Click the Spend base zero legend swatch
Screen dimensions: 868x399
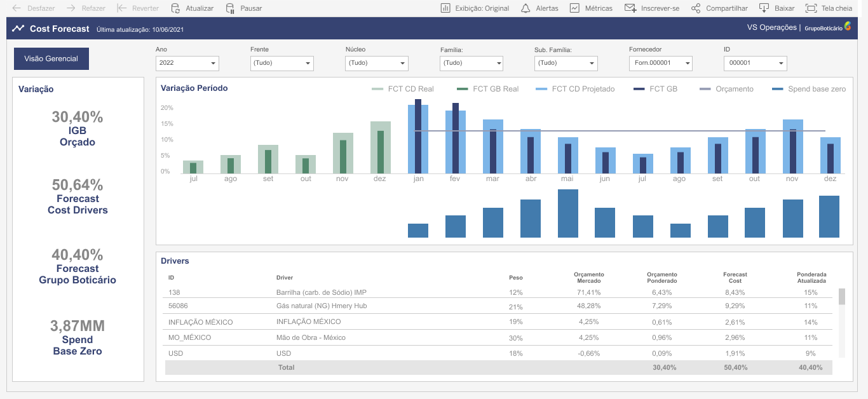point(777,89)
